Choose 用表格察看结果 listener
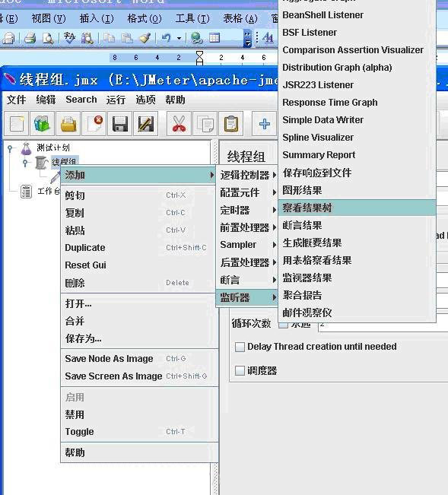This screenshot has width=448, height=495. tap(357, 261)
